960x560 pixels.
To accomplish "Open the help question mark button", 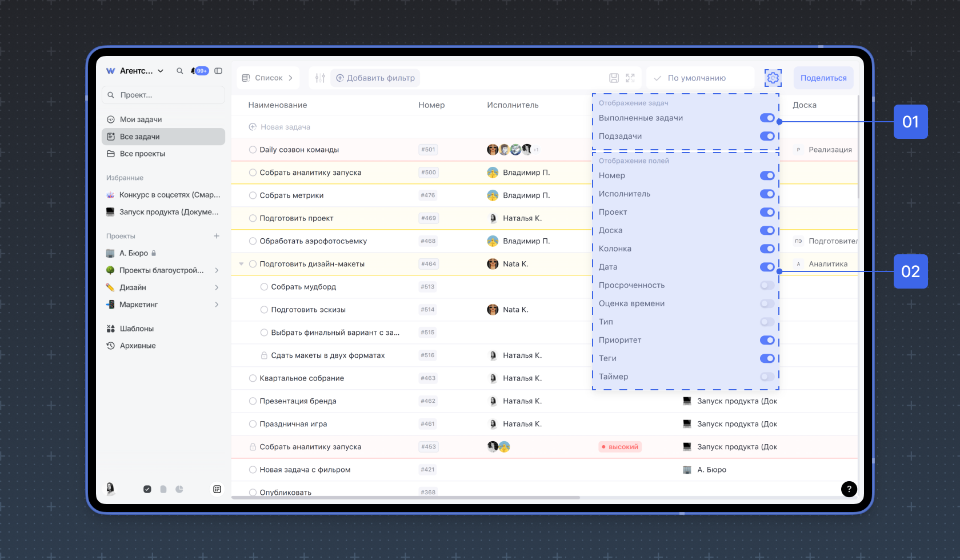I will coord(849,489).
